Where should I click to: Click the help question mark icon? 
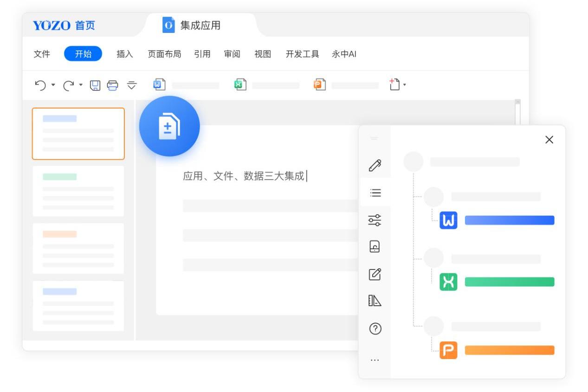click(x=375, y=328)
